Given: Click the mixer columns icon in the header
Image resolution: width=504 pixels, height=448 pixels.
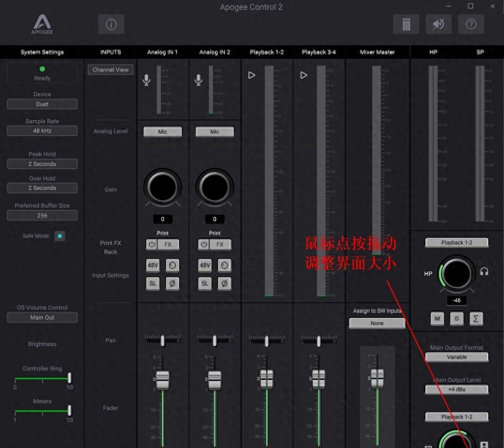Looking at the screenshot, I should click(x=406, y=24).
